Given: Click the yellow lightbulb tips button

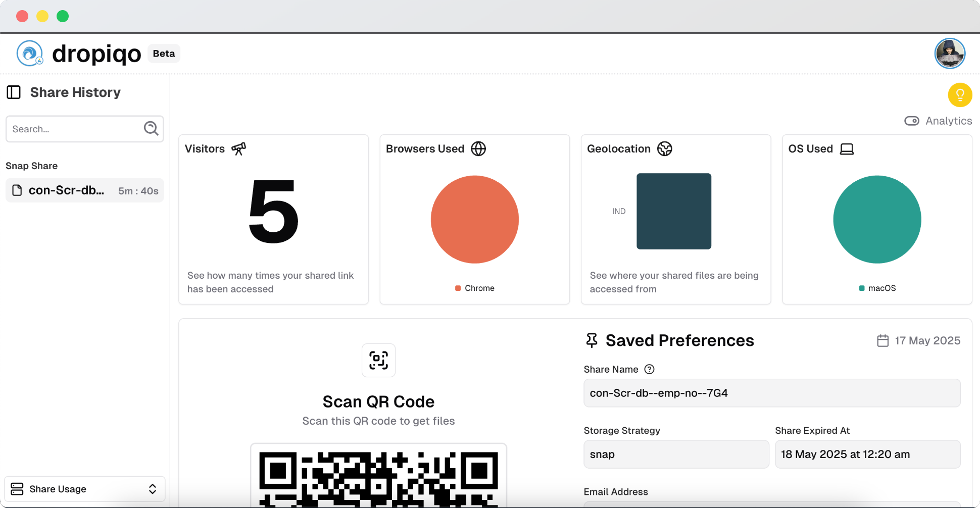Looking at the screenshot, I should [960, 95].
